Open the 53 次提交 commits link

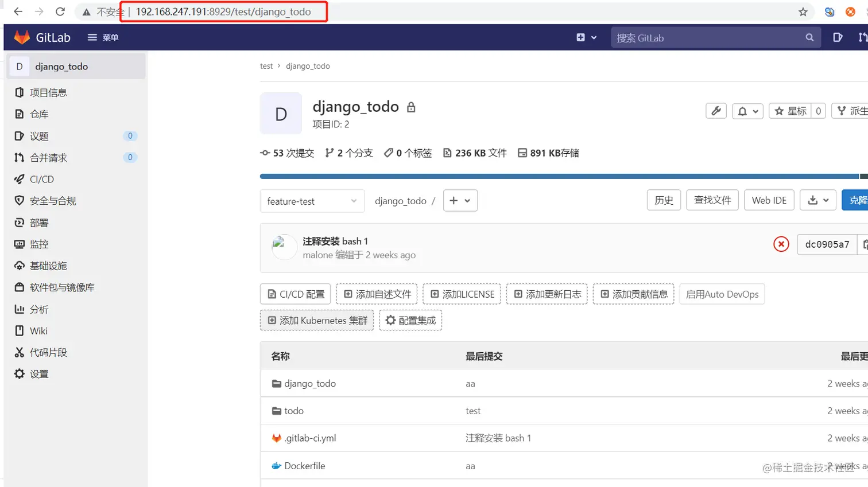[287, 153]
